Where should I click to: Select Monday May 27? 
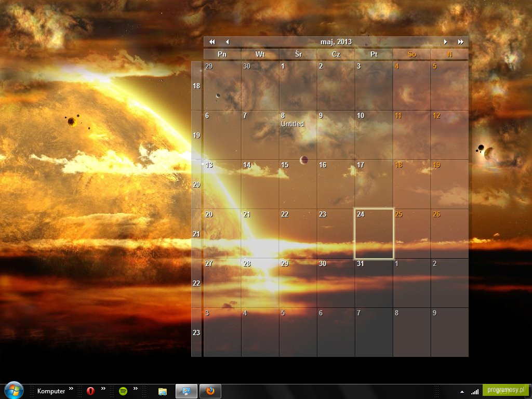tap(222, 283)
